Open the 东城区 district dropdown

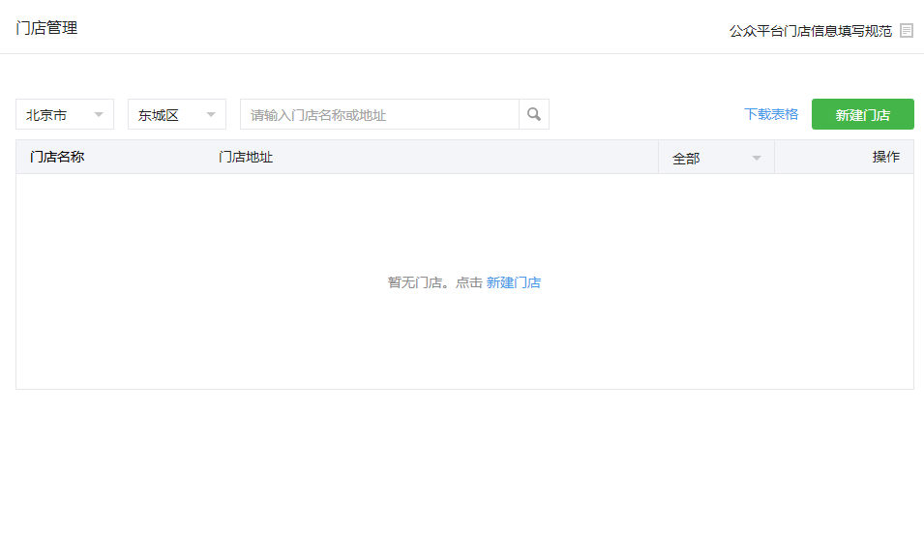pyautogui.click(x=177, y=114)
